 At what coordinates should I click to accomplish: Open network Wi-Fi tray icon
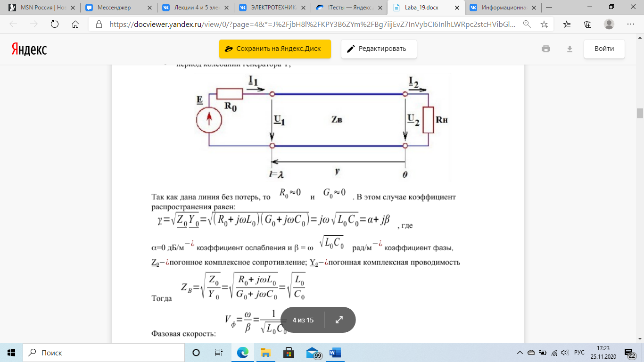click(x=554, y=353)
